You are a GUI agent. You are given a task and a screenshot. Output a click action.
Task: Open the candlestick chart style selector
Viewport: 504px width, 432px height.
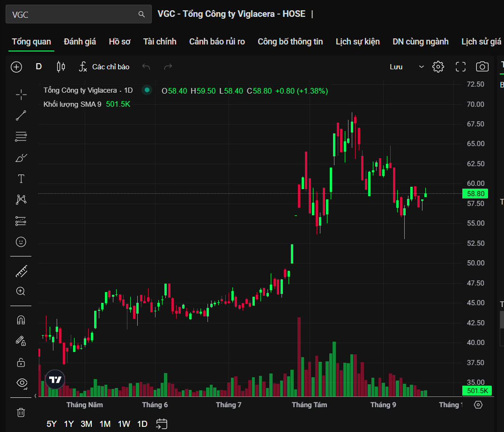coord(61,67)
